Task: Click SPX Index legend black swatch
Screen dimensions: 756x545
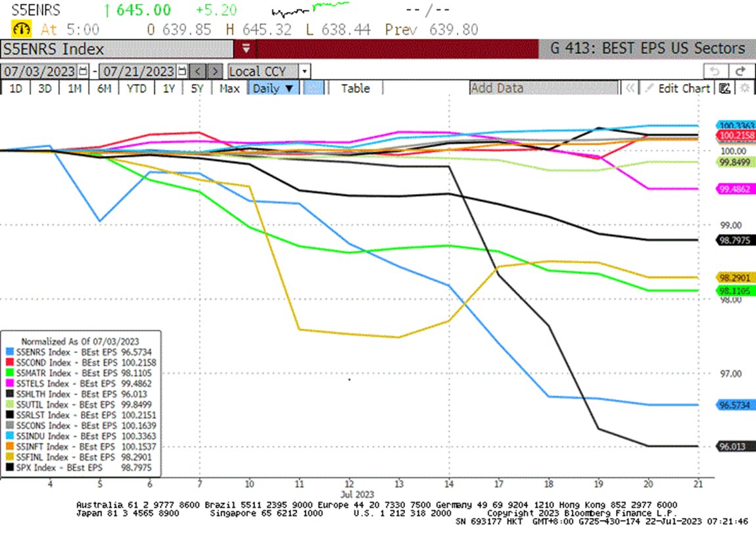Action: click(x=10, y=468)
